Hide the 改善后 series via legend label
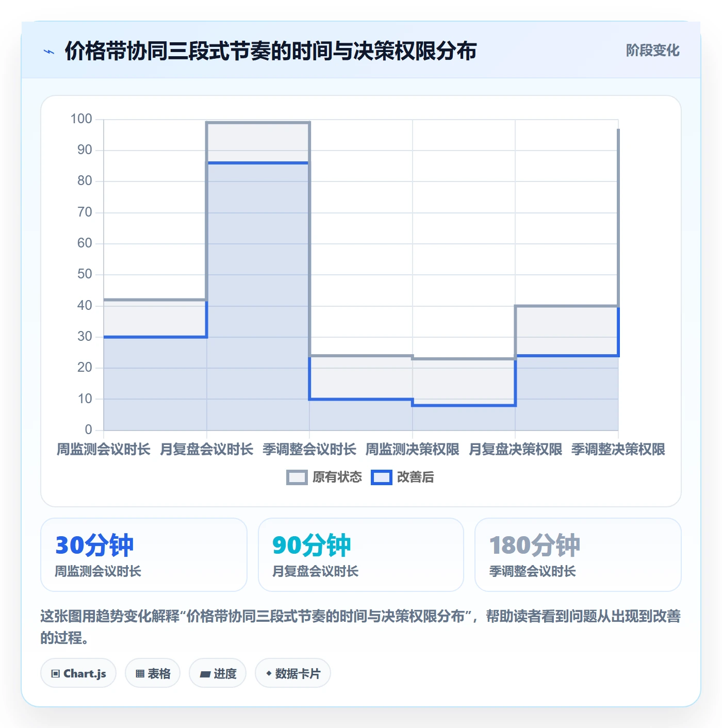722x728 pixels. click(x=416, y=477)
